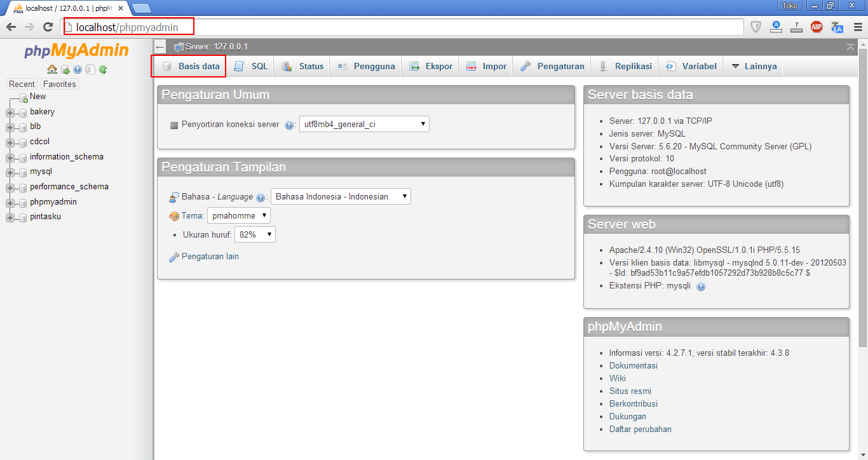Close the localhost / 127.0.0.1 browser tab
868x460 pixels.
click(x=121, y=8)
